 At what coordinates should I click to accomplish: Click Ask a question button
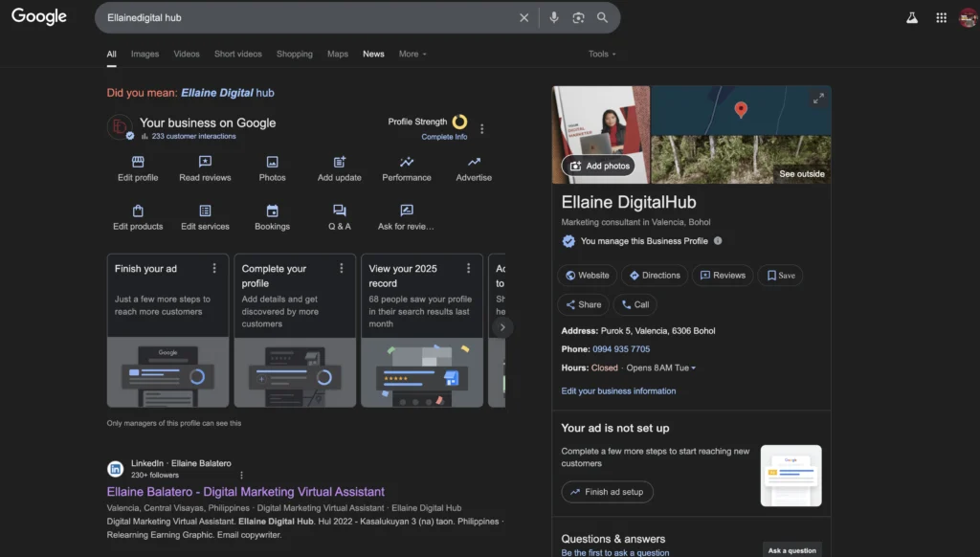791,550
